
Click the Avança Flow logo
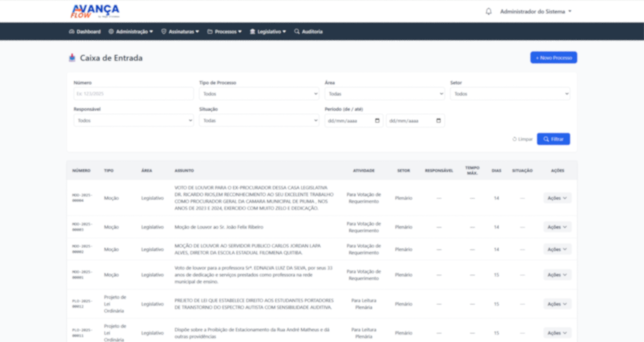(x=95, y=11)
